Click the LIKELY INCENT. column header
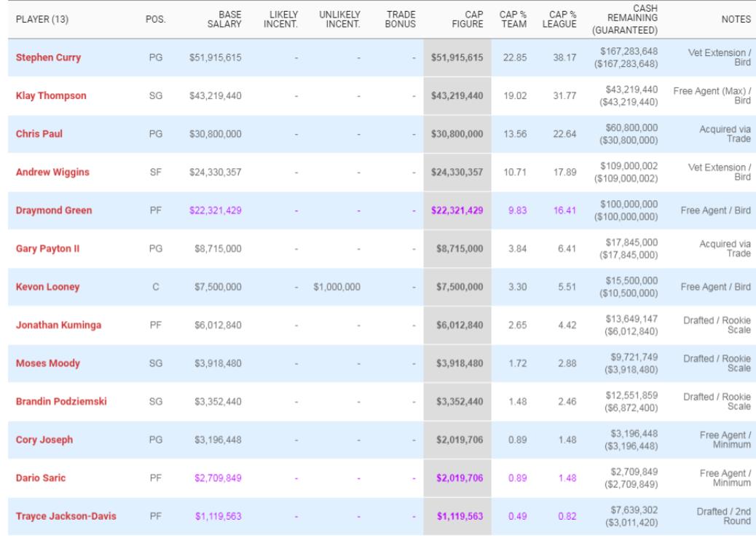This screenshot has height=538, width=756. point(280,19)
